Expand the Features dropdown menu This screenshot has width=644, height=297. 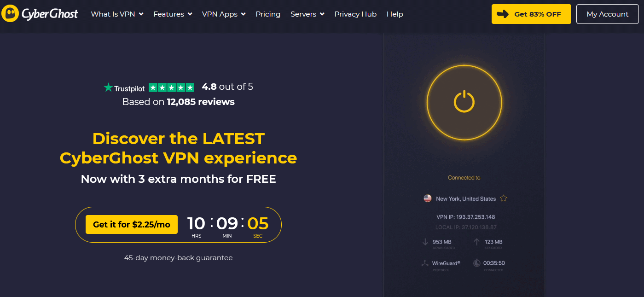click(x=173, y=14)
